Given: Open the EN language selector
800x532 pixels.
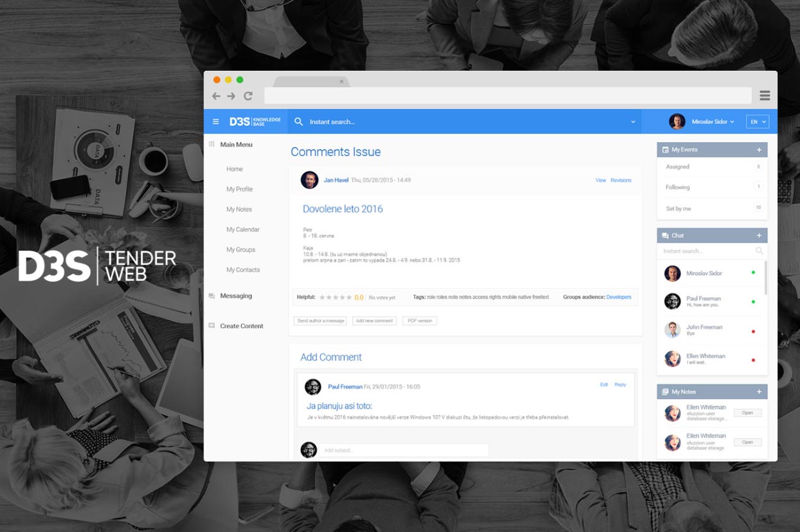Looking at the screenshot, I should tap(757, 121).
